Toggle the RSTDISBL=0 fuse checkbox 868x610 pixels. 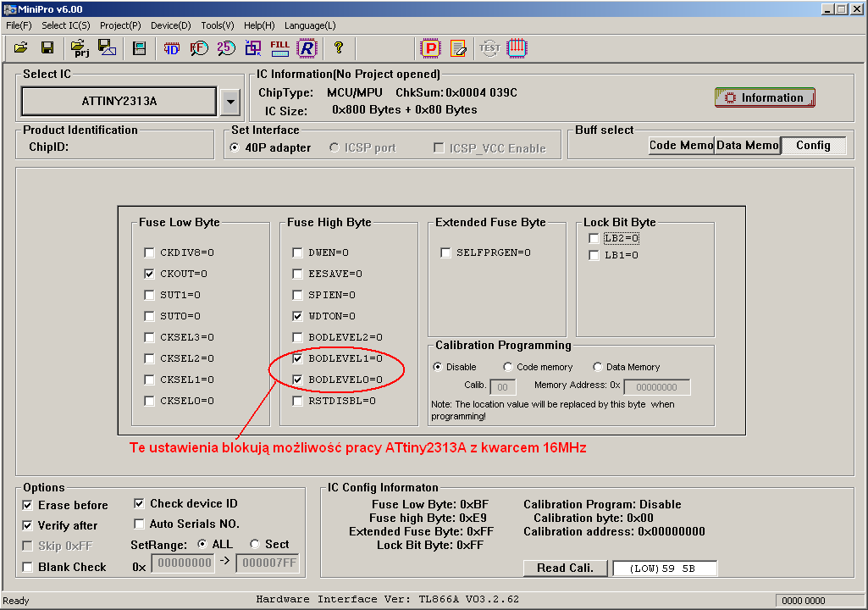[297, 401]
